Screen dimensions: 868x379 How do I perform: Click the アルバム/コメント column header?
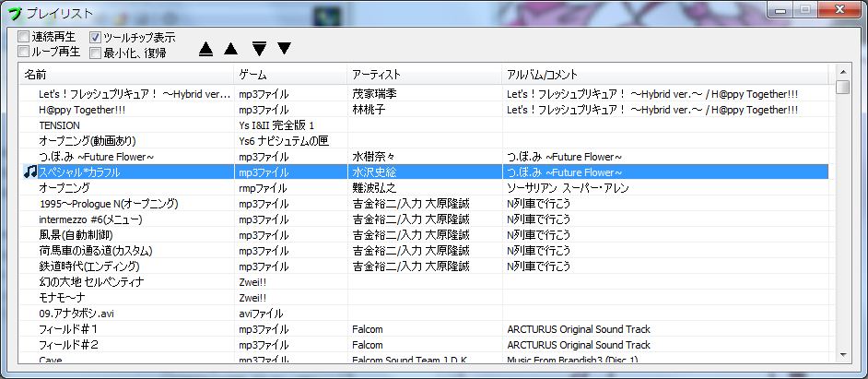point(663,73)
